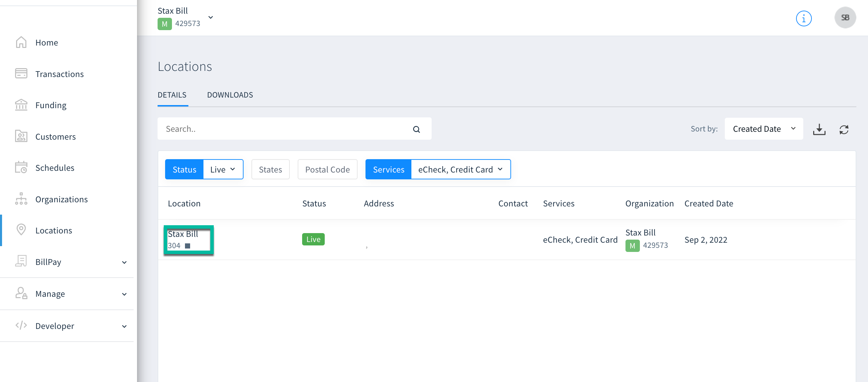Click the Services column header
The image size is (868, 382).
[559, 203]
